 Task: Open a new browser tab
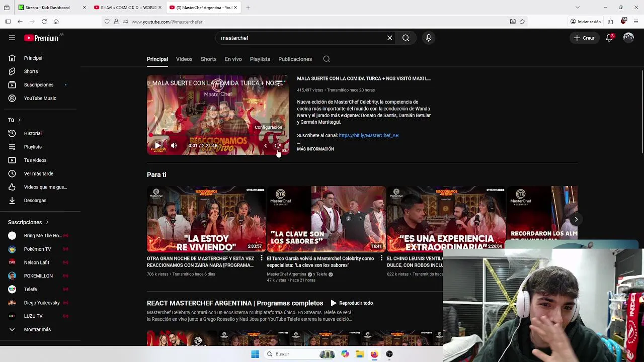[248, 8]
